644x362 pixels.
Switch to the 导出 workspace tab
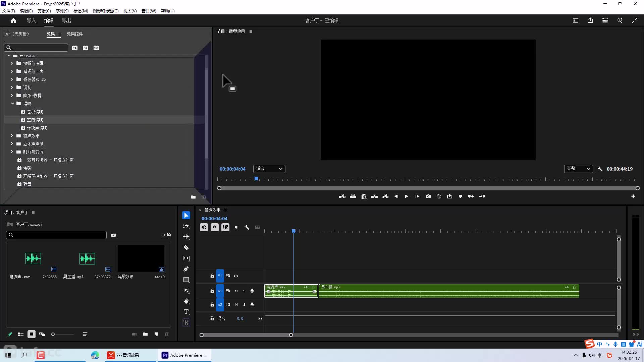[66, 21]
